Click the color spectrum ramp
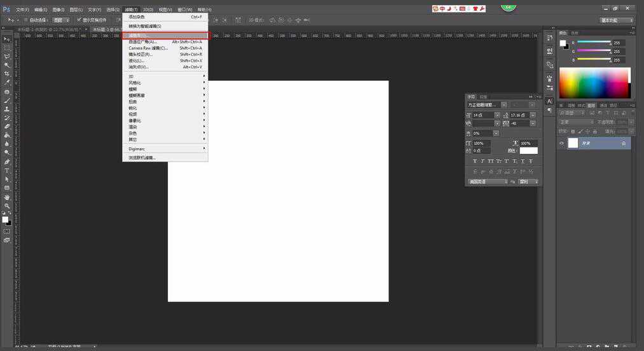Screen dimensions: 644x351 [594, 83]
